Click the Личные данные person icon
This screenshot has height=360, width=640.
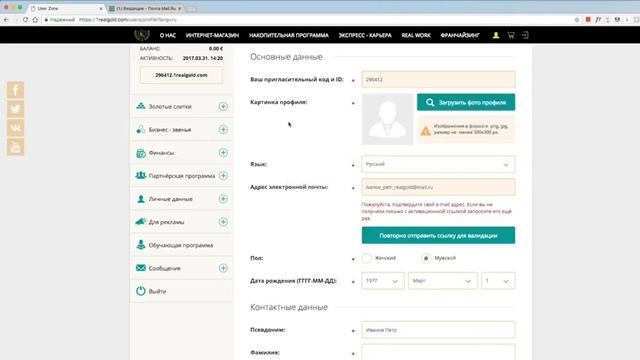pyautogui.click(x=141, y=199)
